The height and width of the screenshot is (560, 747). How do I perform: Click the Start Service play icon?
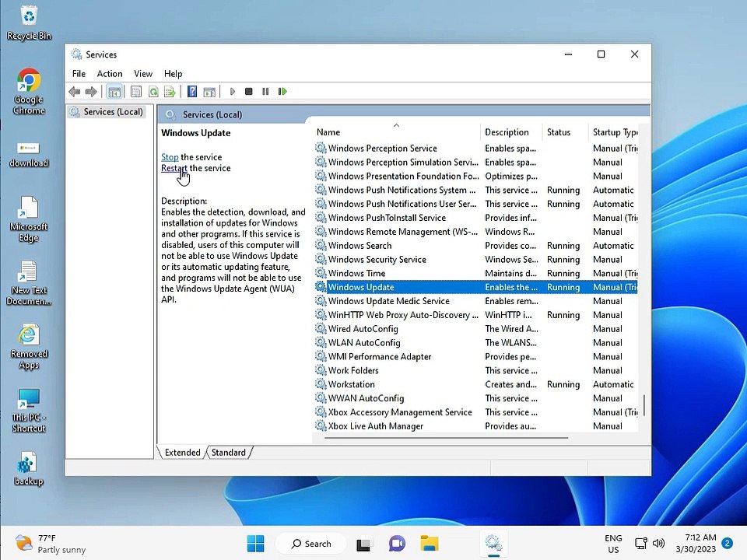click(x=233, y=92)
